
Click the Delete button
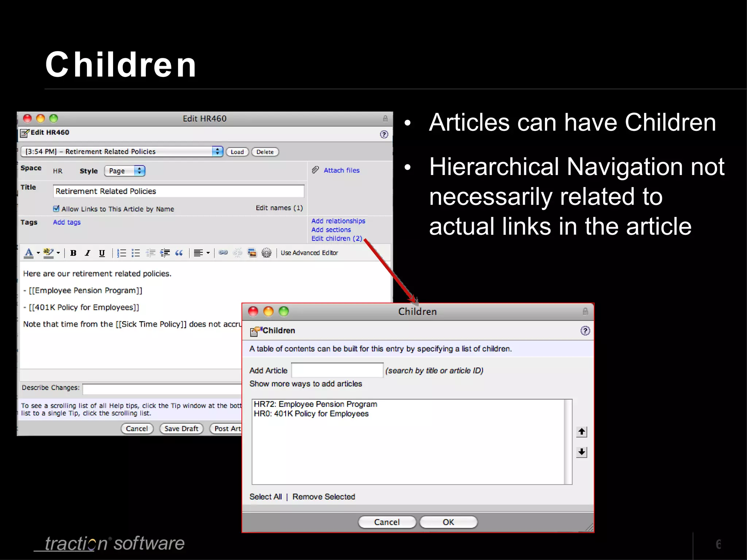point(265,152)
